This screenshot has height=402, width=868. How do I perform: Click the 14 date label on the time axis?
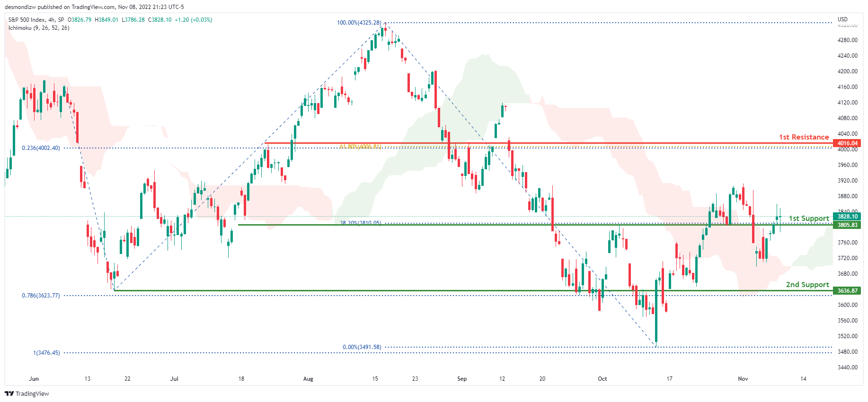click(x=803, y=379)
